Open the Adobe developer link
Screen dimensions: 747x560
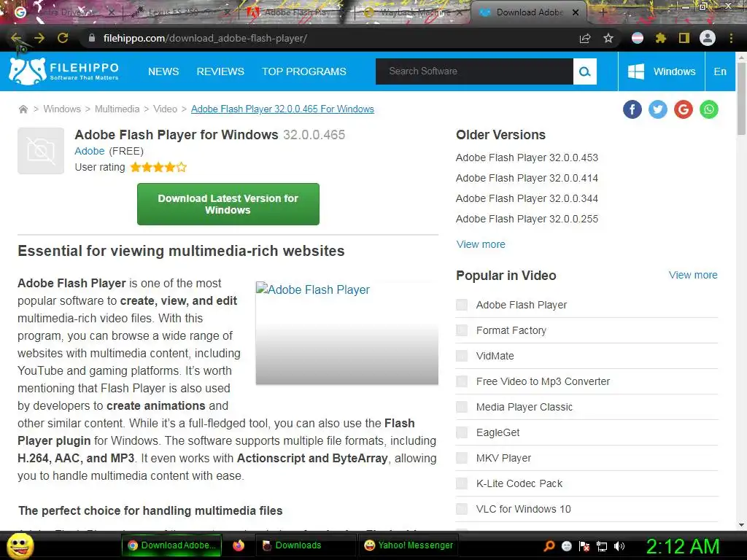pyautogui.click(x=90, y=151)
